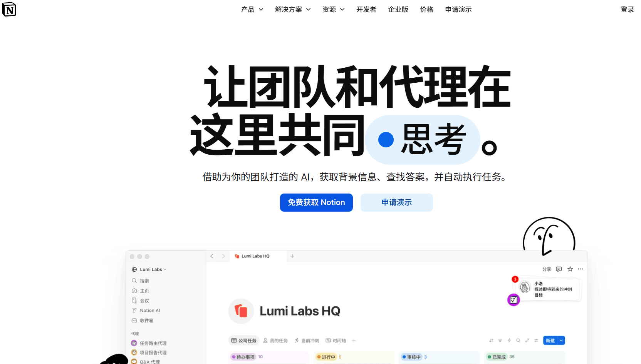Select the Lumi Labs HQ window tab
The height and width of the screenshot is (364, 641).
[x=258, y=256]
